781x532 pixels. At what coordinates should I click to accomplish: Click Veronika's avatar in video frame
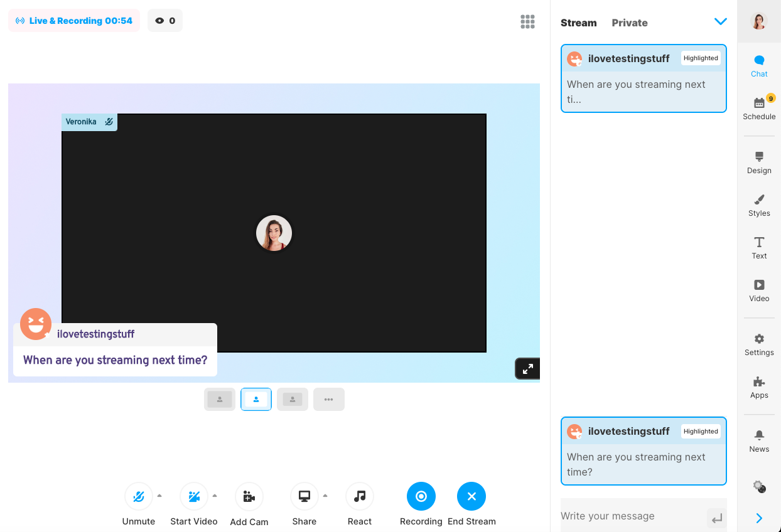274,233
